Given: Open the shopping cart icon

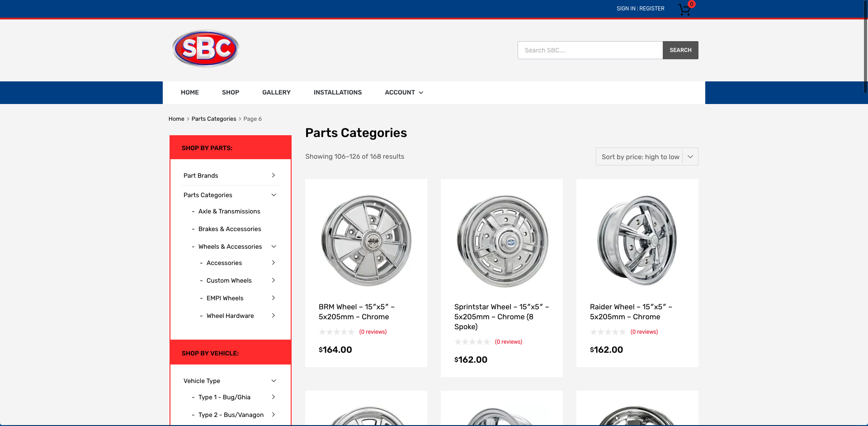Looking at the screenshot, I should 685,9.
